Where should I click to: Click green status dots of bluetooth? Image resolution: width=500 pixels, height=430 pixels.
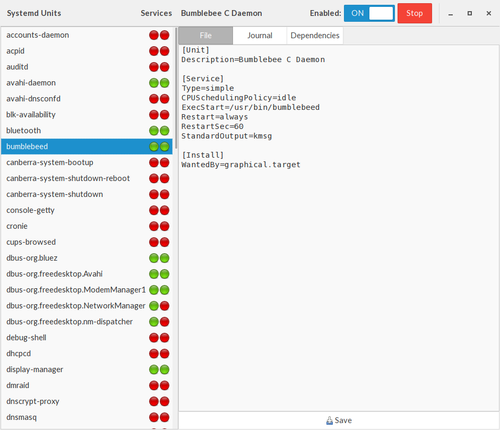tap(159, 131)
